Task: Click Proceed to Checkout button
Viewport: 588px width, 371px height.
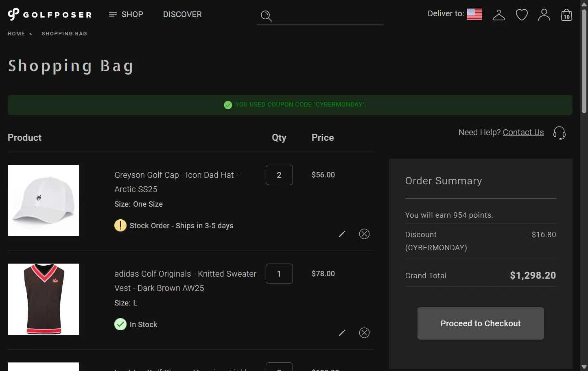Action: 481,323
